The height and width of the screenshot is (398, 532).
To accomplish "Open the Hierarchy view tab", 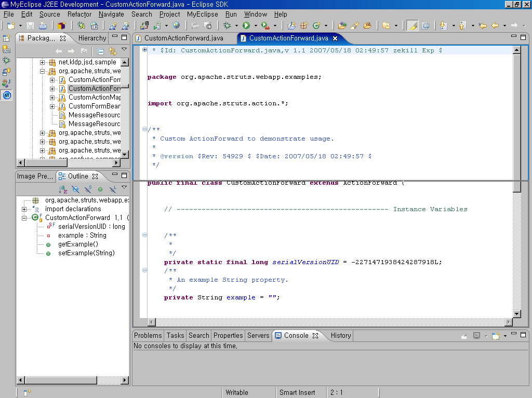I will point(92,38).
